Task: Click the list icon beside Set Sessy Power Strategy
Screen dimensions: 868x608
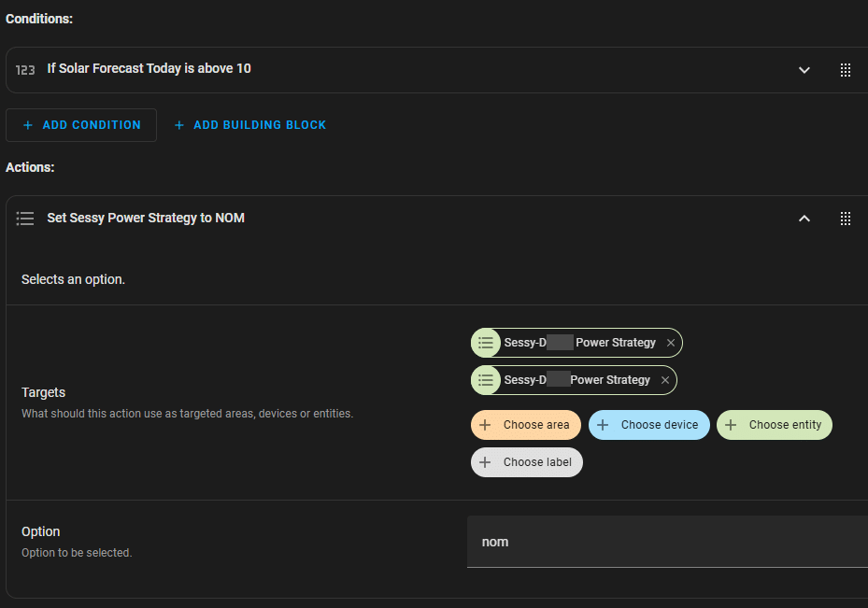Action: coord(25,219)
